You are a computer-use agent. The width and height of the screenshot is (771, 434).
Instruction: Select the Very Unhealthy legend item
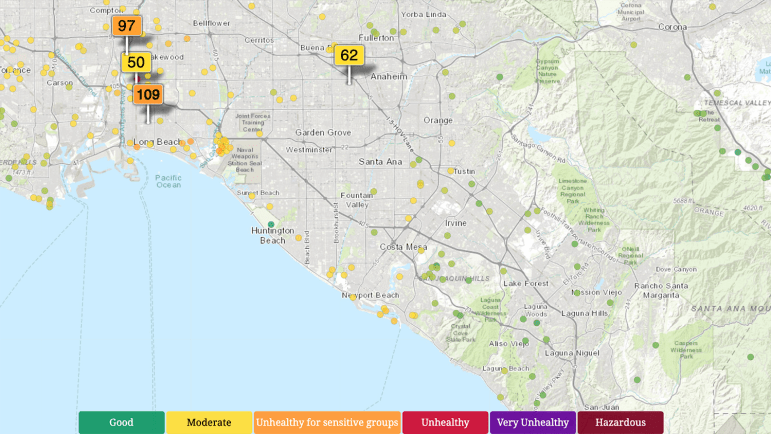click(533, 422)
